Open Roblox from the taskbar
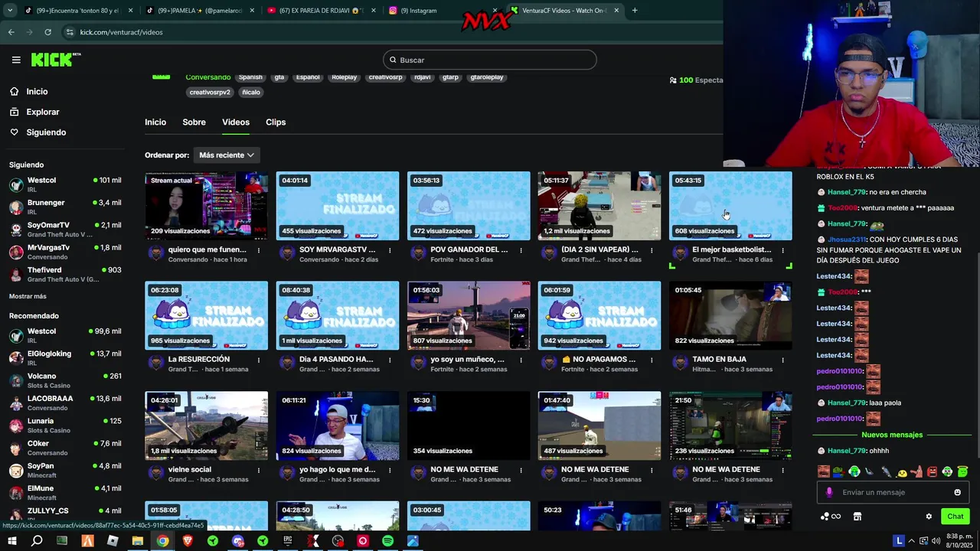The image size is (980, 551). (113, 541)
